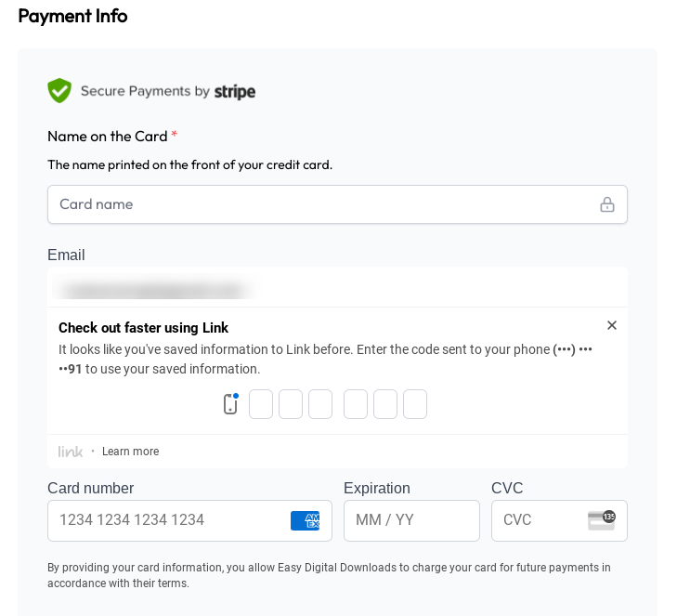Click the CVC card hint icon
677x616 pixels.
(x=601, y=520)
